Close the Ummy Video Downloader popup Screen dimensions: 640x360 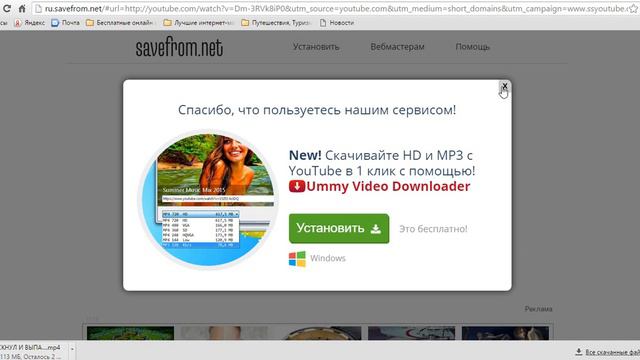coord(504,86)
